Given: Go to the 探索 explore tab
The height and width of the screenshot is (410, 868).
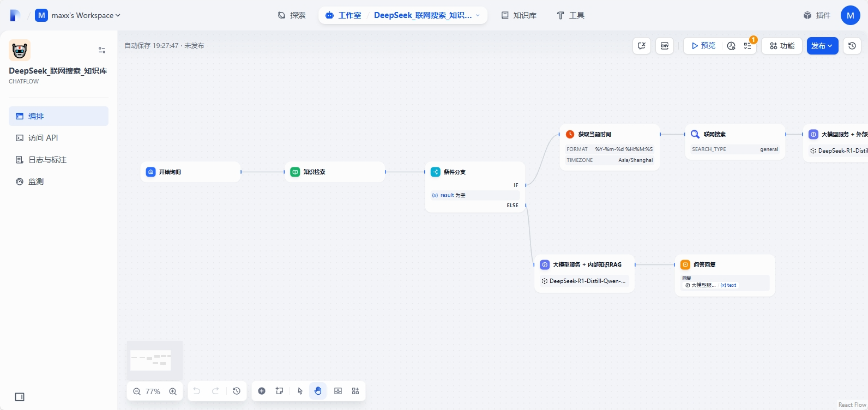Looking at the screenshot, I should pos(292,15).
